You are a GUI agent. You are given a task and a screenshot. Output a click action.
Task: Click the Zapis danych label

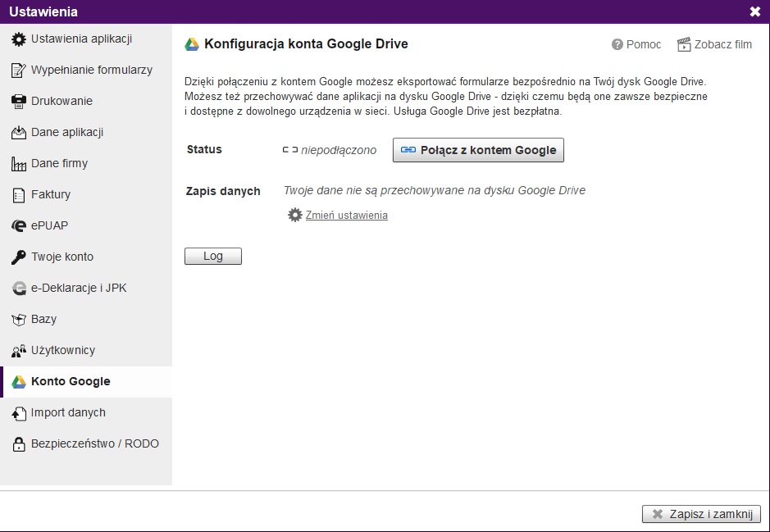pos(223,191)
